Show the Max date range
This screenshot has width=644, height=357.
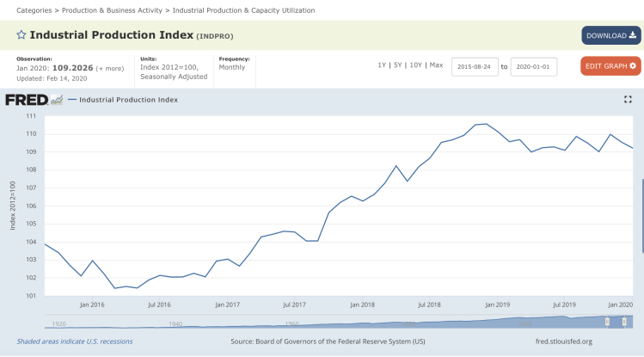(x=436, y=65)
